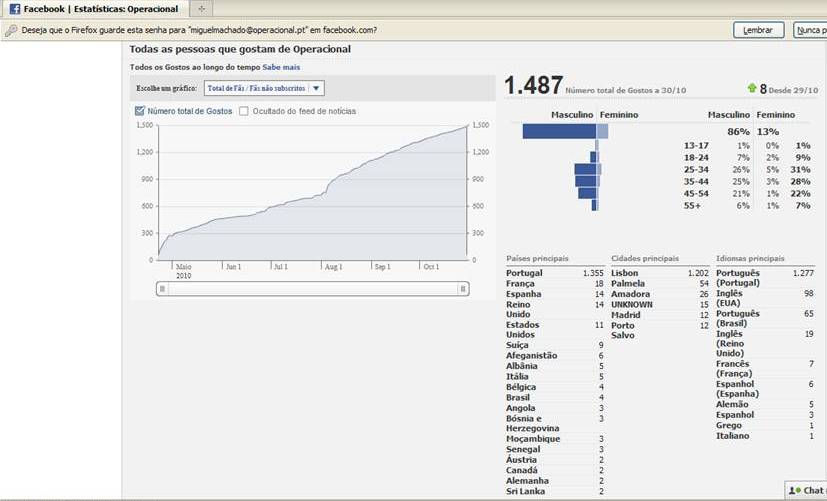Click the 13-17 age row label
This screenshot has height=501, width=827.
coord(696,146)
